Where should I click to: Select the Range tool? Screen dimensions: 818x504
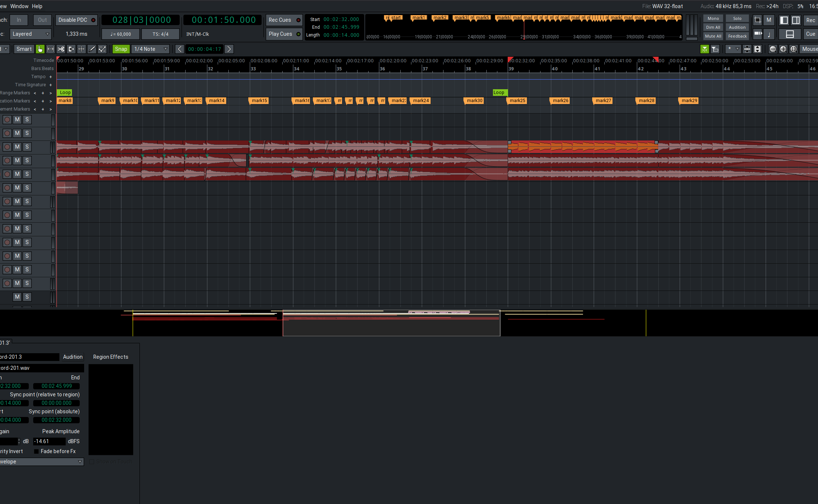pos(51,49)
